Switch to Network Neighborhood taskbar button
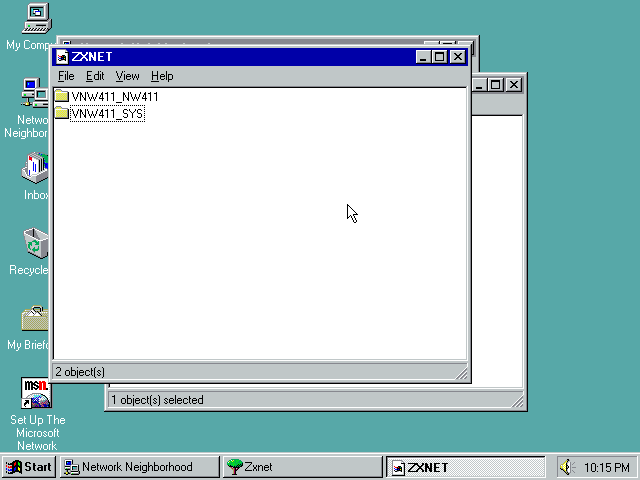The height and width of the screenshot is (480, 640). [x=140, y=467]
